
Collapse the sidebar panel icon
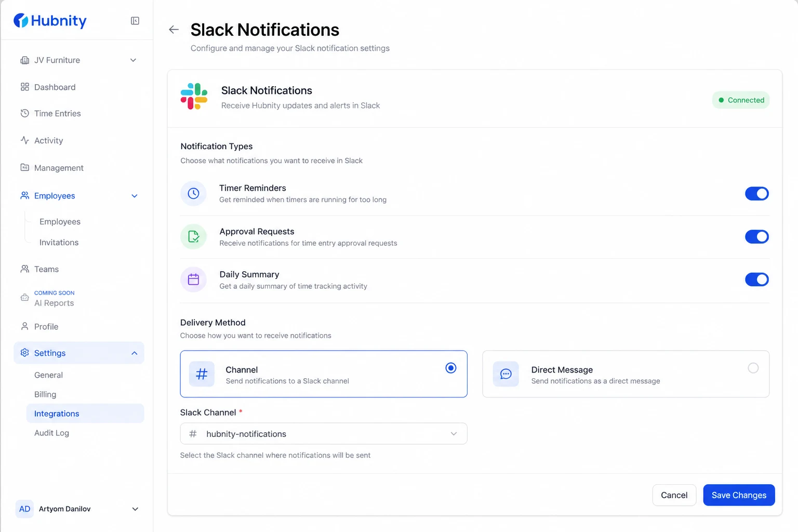click(135, 21)
